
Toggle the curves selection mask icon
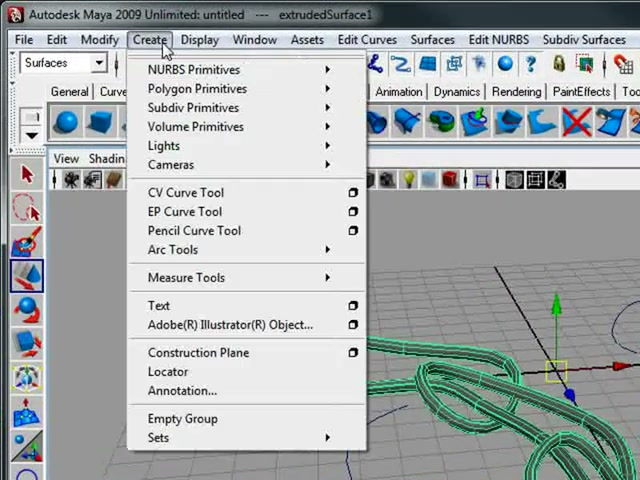401,64
